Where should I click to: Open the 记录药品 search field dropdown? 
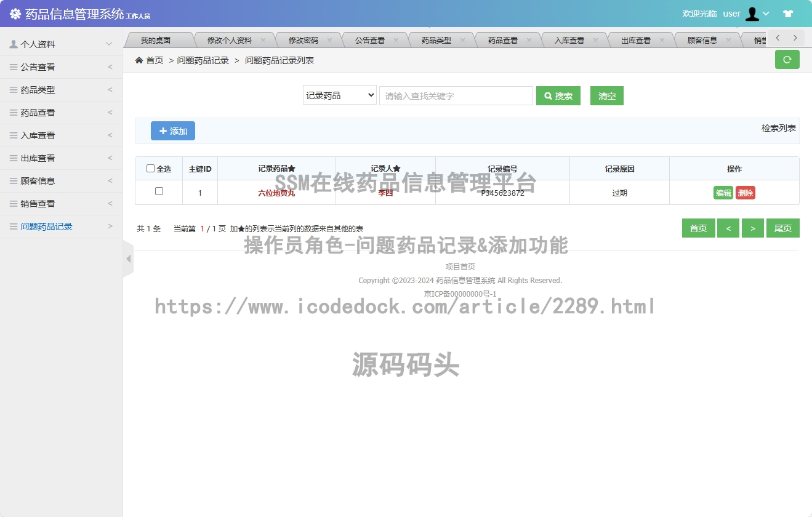(x=340, y=95)
